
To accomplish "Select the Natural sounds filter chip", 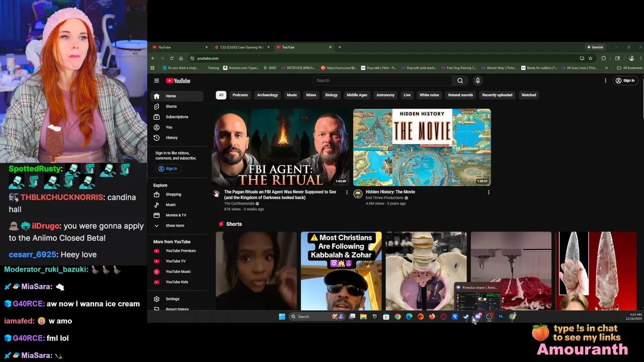I will (x=460, y=95).
